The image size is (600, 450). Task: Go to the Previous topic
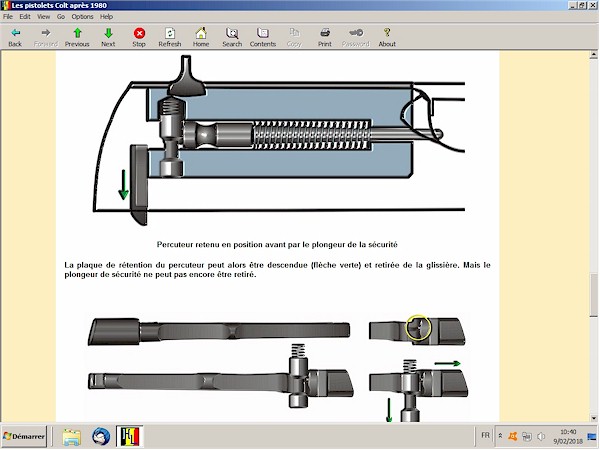(77, 37)
